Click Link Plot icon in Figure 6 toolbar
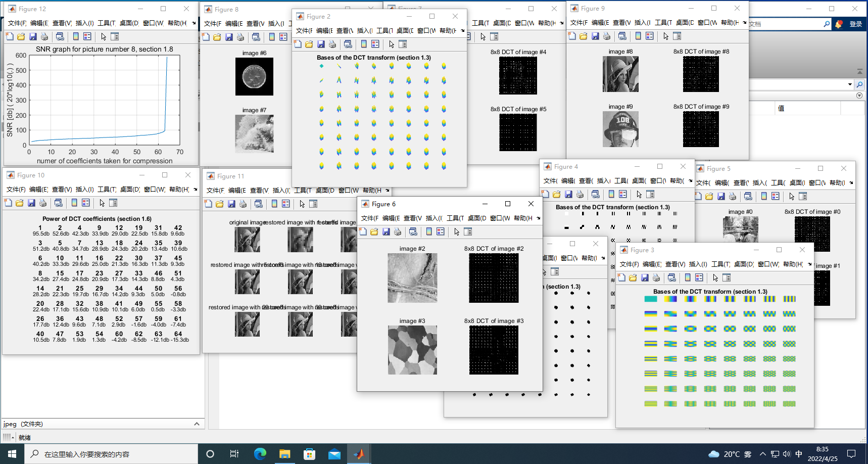 pyautogui.click(x=413, y=231)
